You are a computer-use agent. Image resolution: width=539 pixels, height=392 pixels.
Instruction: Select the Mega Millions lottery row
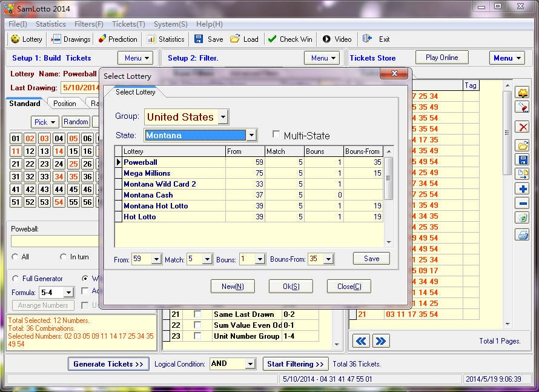pos(249,173)
